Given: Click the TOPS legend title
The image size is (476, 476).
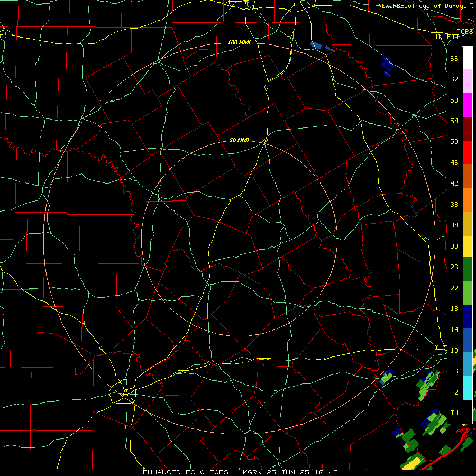Looking at the screenshot, I should pos(465,32).
